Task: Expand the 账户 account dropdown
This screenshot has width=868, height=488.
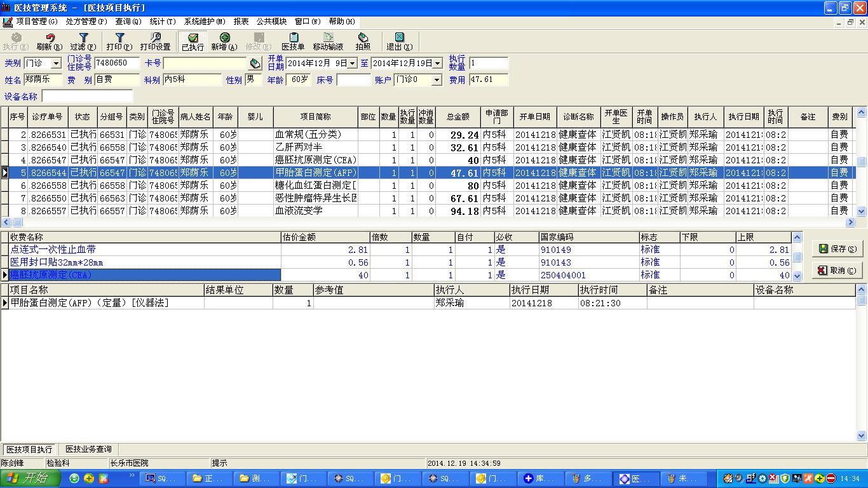Action: pos(437,80)
